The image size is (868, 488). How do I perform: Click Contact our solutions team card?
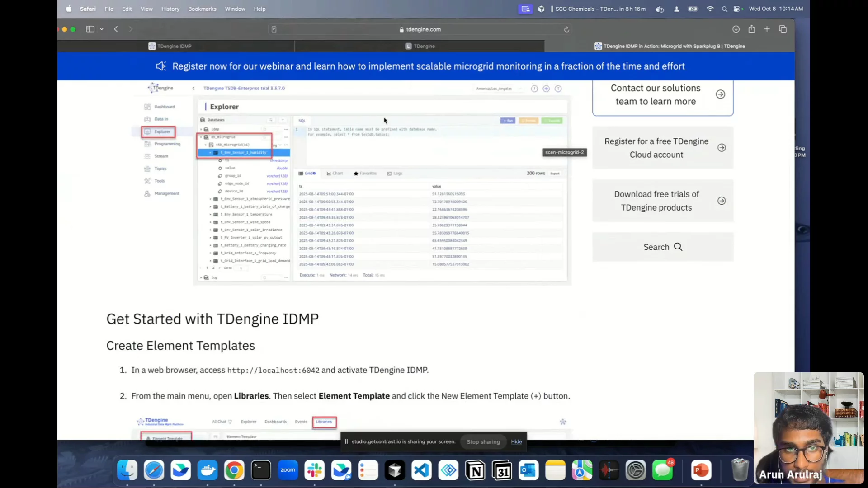tap(662, 95)
